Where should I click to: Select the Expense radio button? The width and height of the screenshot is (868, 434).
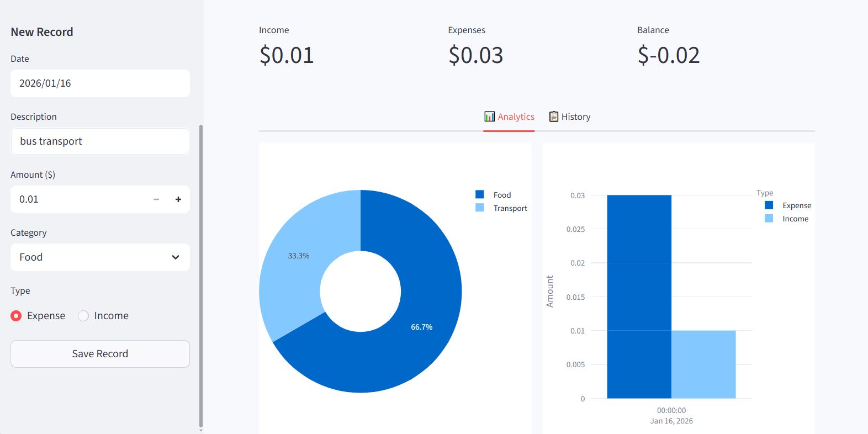[x=16, y=316]
